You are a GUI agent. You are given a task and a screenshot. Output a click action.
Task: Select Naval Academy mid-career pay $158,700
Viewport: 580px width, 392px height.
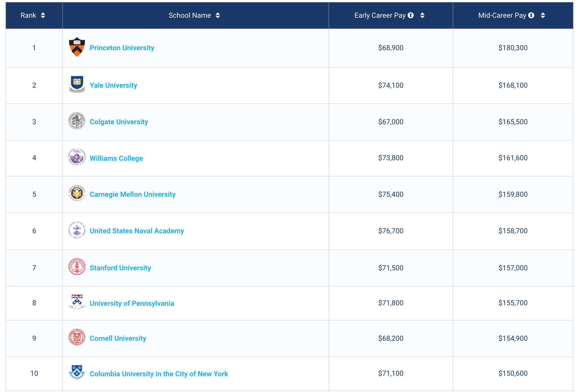point(513,231)
